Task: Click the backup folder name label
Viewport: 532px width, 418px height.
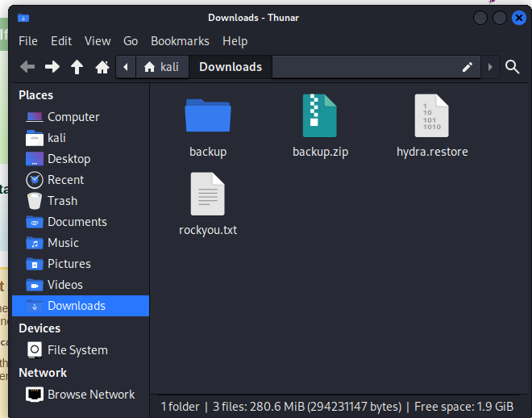Action: tap(208, 152)
